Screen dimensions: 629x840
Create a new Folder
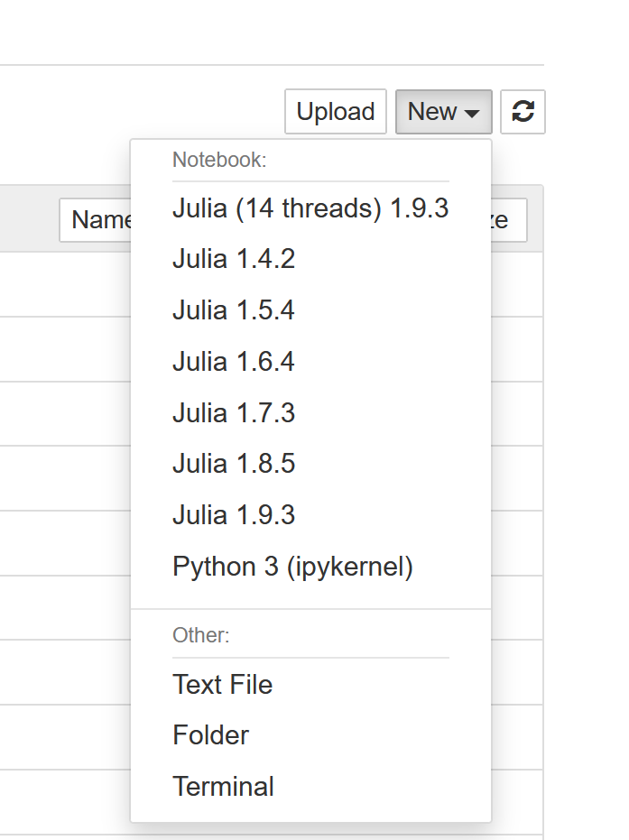210,735
